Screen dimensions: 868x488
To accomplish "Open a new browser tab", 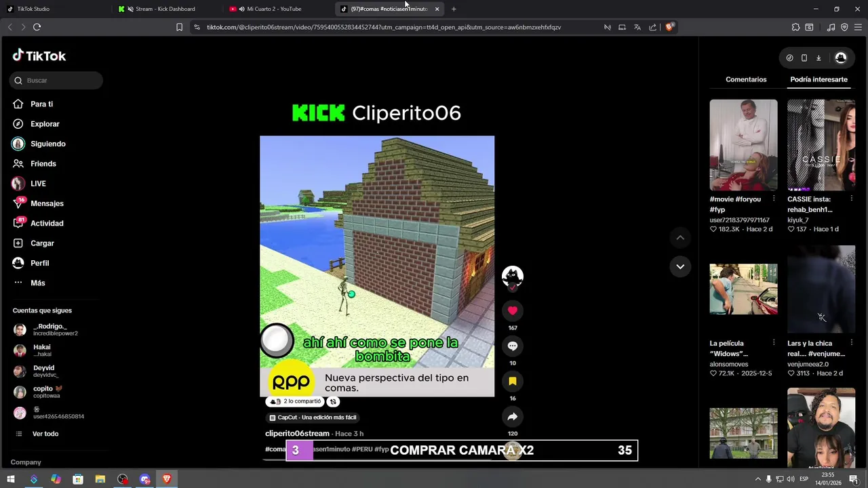I will click(x=454, y=9).
